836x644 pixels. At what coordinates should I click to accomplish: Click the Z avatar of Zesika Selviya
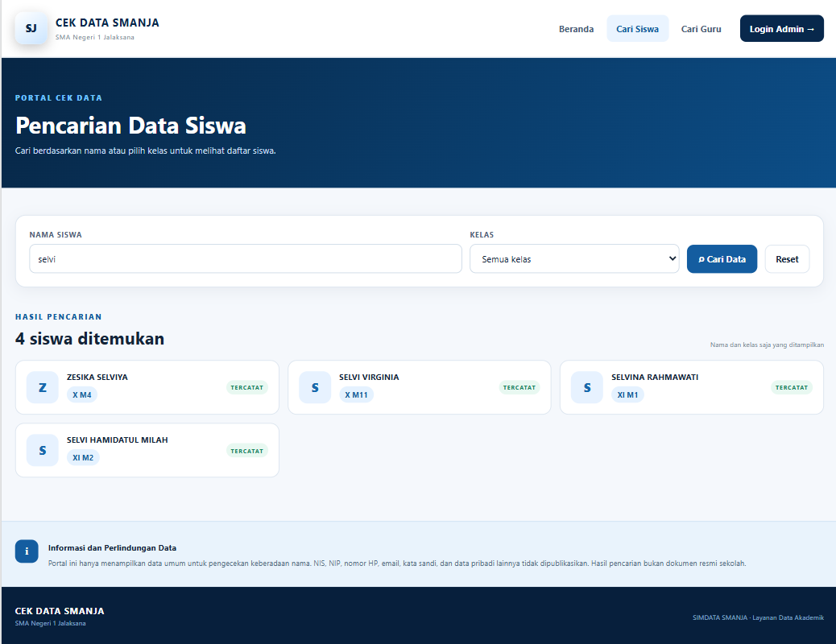tap(43, 387)
